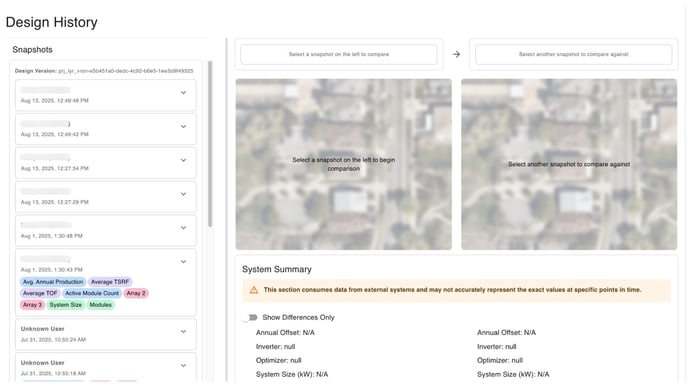Click the snapshots list scrollbar
This screenshot has width=688, height=387.
(x=210, y=144)
